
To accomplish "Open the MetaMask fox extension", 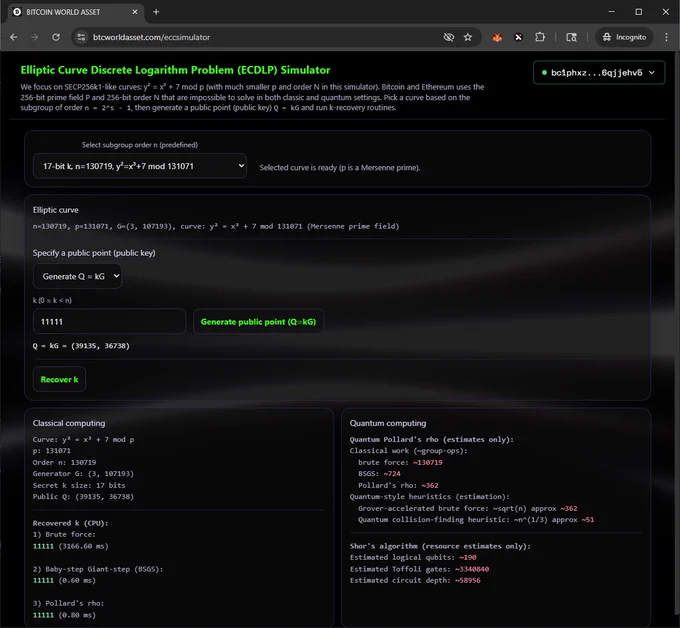I will tap(497, 37).
